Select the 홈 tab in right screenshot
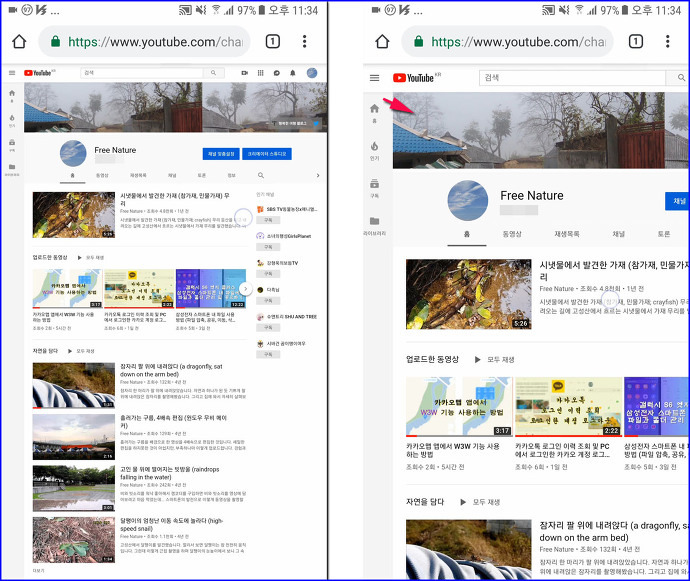 point(467,234)
